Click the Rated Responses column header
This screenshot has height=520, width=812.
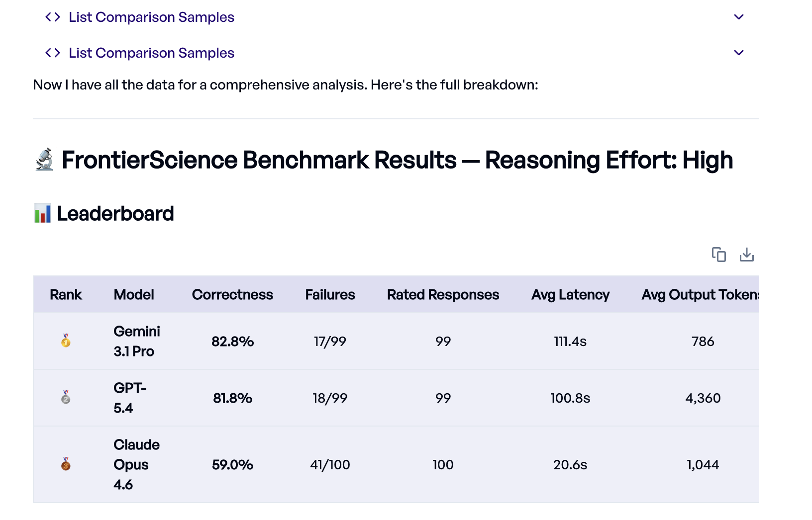tap(442, 294)
